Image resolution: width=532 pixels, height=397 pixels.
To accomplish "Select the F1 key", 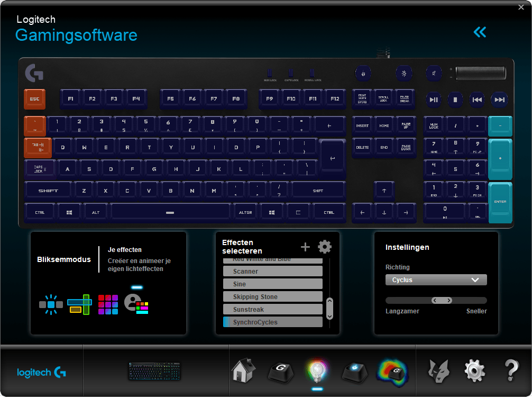I will (x=70, y=99).
